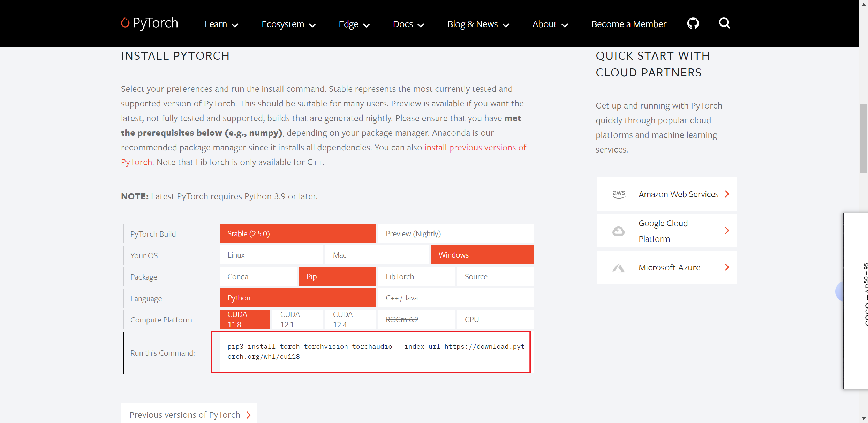Select the Preview (Nightly) build

click(x=456, y=233)
